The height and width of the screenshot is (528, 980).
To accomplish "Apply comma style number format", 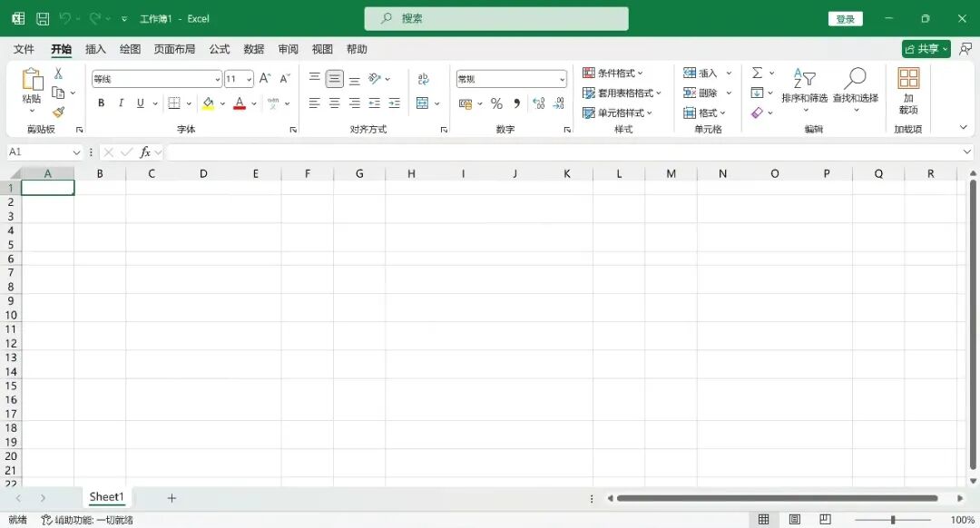I will (x=517, y=103).
